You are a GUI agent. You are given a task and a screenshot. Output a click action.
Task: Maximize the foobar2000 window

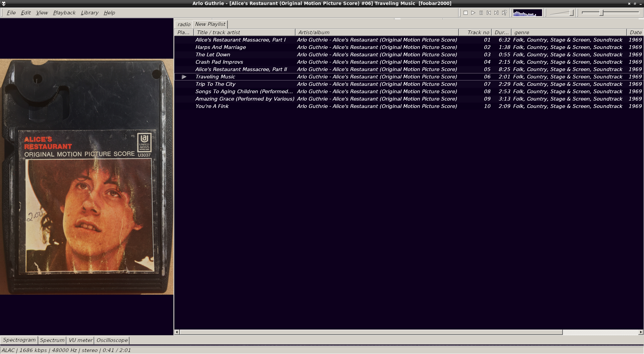point(635,3)
